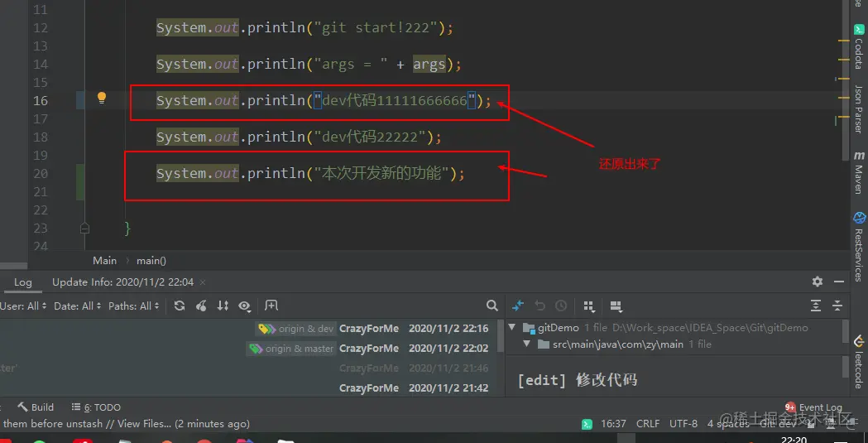Open IntelliSort arrows in log toolbar
Image resolution: width=868 pixels, height=443 pixels.
pyautogui.click(x=223, y=306)
